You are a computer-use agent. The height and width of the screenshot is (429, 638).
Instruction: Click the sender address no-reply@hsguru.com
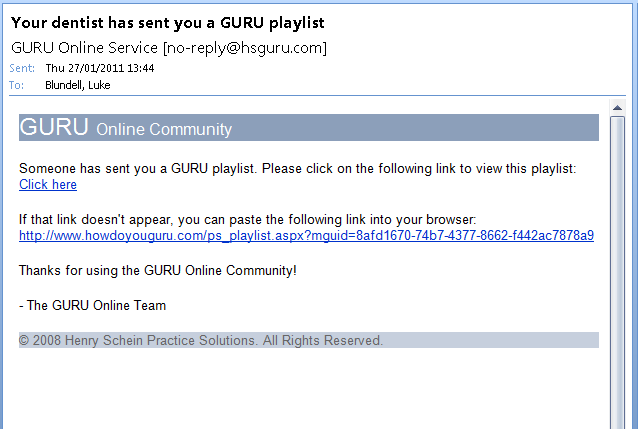tap(245, 48)
